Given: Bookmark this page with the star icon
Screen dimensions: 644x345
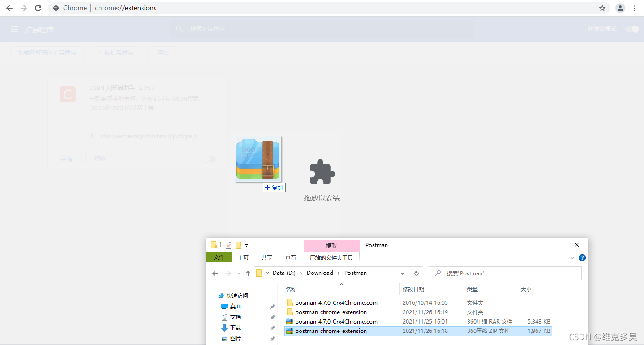Looking at the screenshot, I should [602, 8].
